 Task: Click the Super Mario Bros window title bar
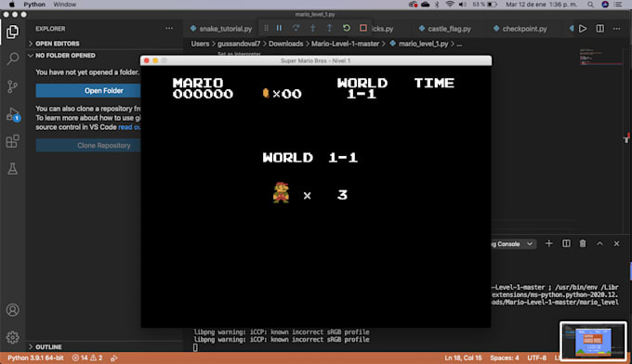pyautogui.click(x=316, y=60)
